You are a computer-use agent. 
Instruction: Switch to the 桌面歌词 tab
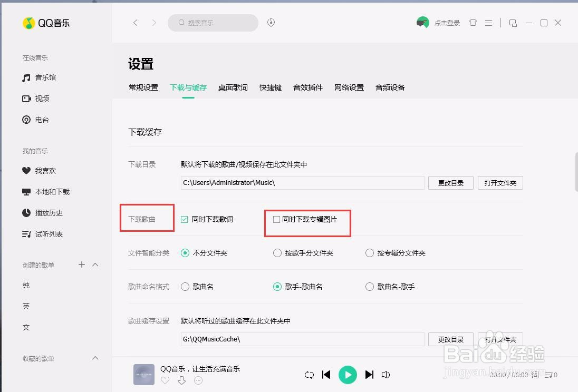[x=233, y=87]
